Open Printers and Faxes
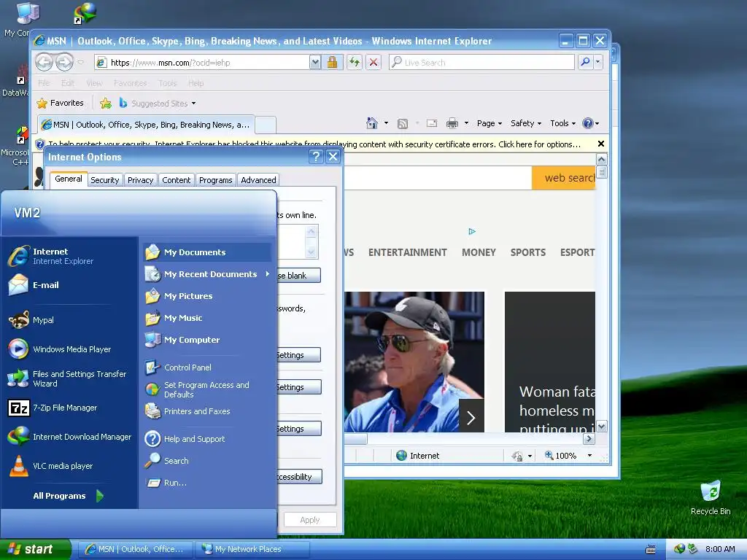 [x=207, y=411]
